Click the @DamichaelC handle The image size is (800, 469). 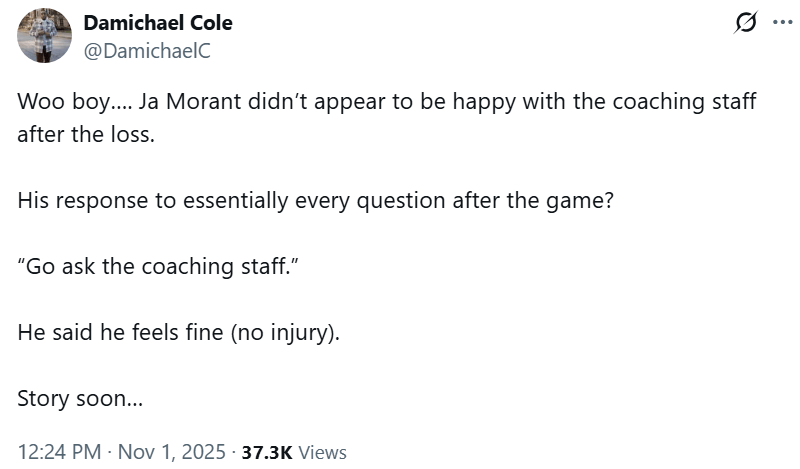(147, 49)
